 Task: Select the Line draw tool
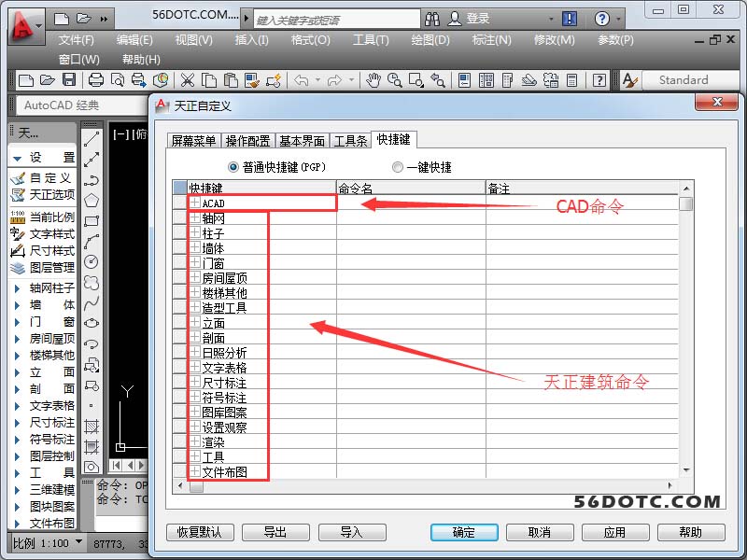coord(92,138)
